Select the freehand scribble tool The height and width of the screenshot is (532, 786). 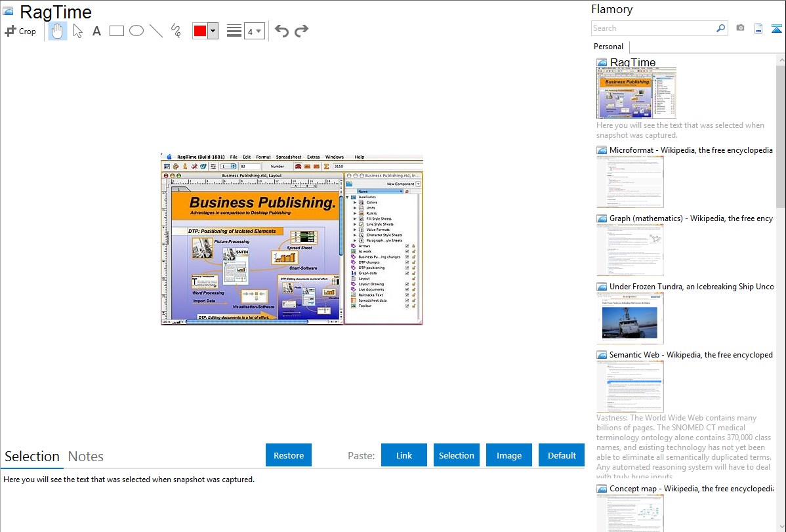coord(176,31)
